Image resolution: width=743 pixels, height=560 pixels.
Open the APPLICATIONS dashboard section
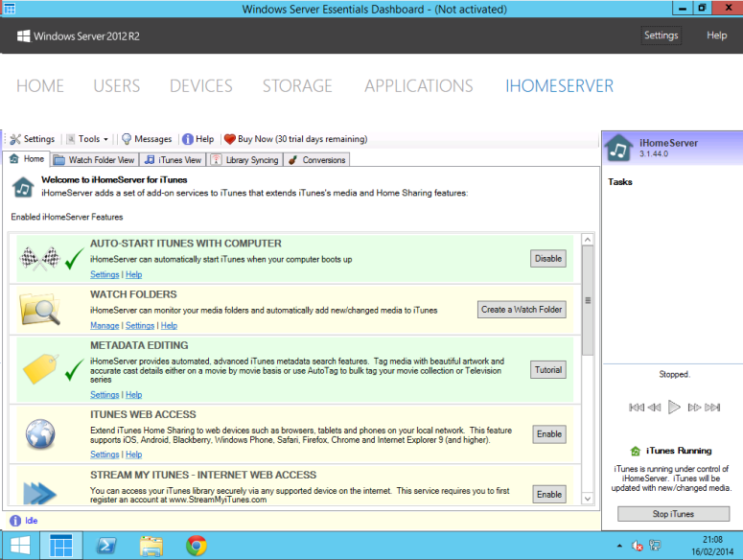tap(418, 85)
